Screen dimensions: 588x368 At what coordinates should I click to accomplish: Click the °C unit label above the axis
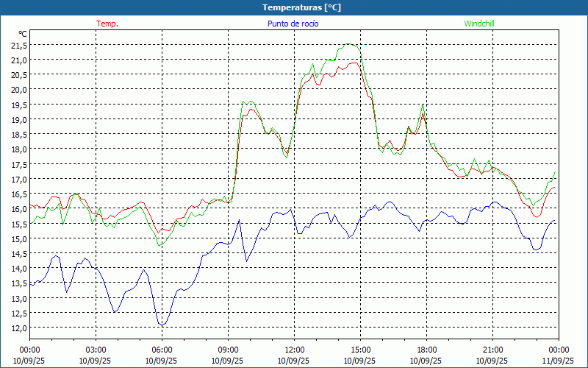(22, 33)
